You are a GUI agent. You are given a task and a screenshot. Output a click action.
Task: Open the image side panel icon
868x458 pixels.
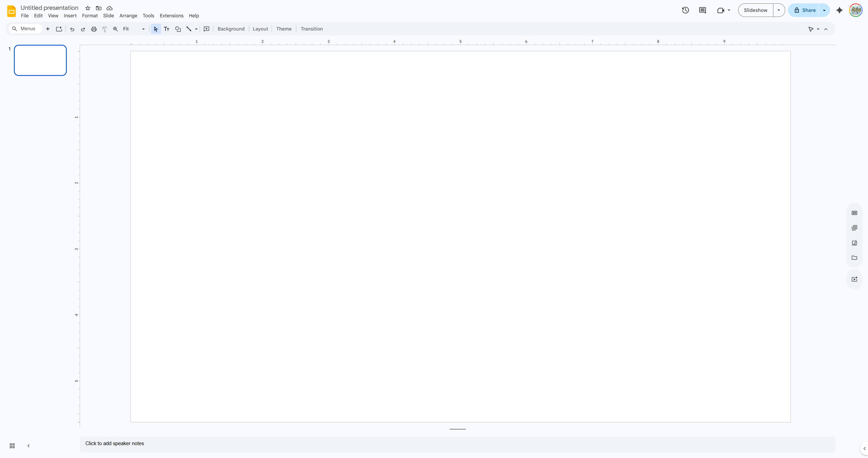[x=854, y=243]
